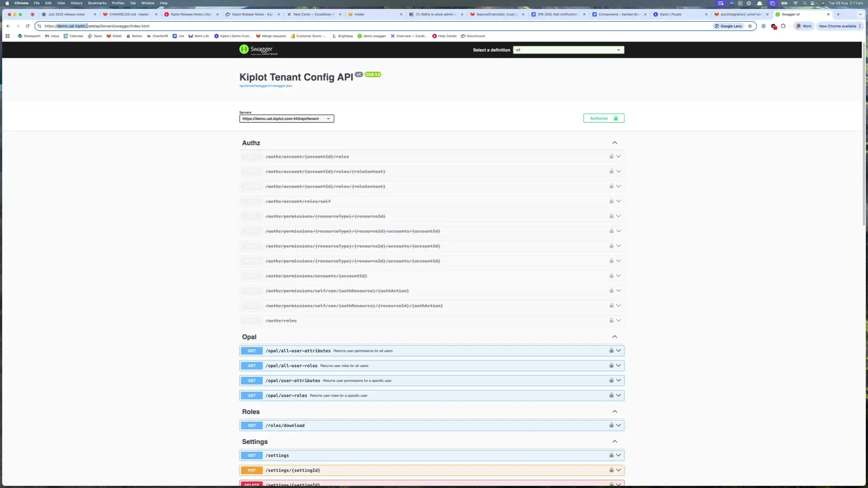Collapse the Settings section chevron

tap(614, 441)
